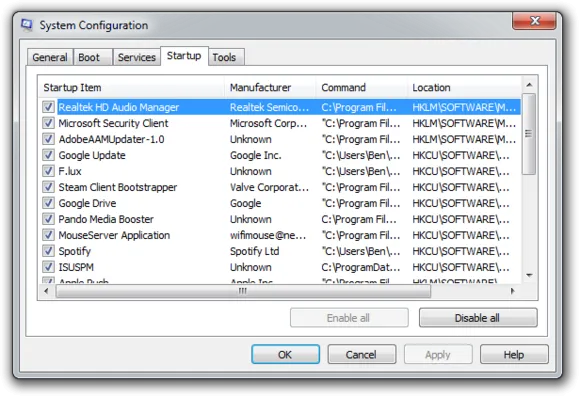580x397 pixels.
Task: Select the Spotify item name
Action: 74,251
